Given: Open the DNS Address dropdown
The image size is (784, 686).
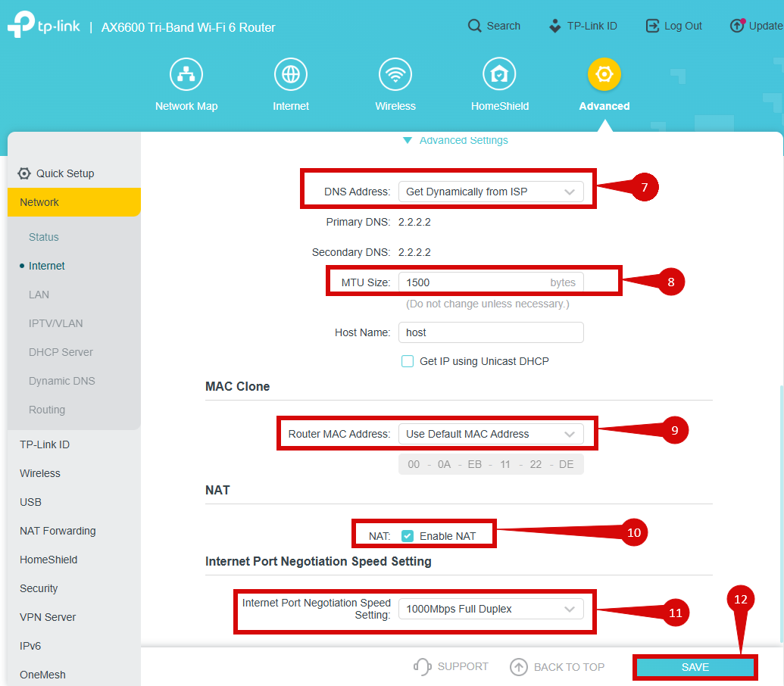Looking at the screenshot, I should pyautogui.click(x=491, y=192).
